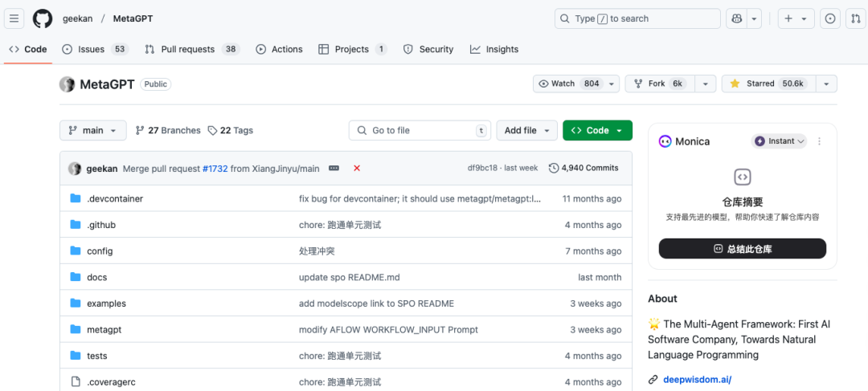Image resolution: width=868 pixels, height=391 pixels.
Task: Click the link icon beside deepwisdom.ai
Action: [653, 380]
